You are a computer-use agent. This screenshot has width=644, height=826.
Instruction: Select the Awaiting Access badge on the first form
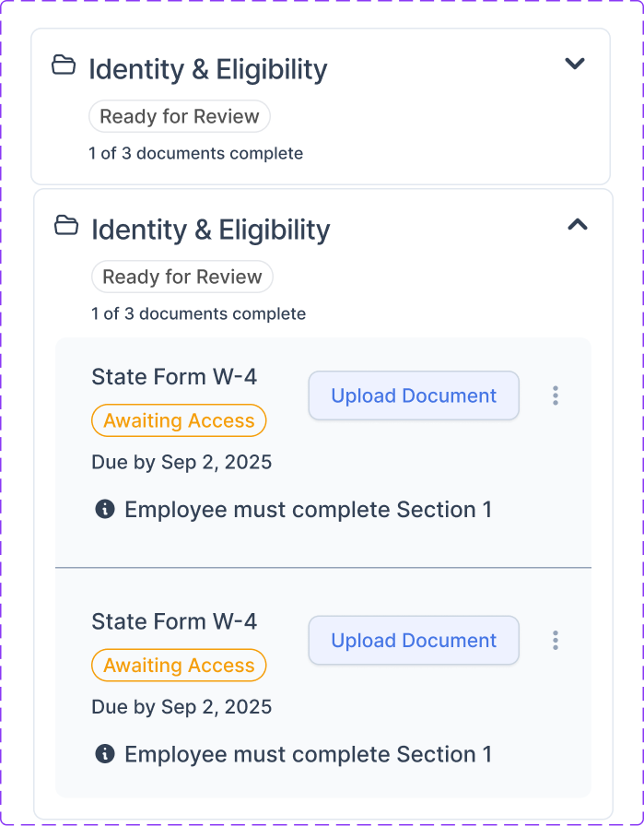click(x=179, y=420)
